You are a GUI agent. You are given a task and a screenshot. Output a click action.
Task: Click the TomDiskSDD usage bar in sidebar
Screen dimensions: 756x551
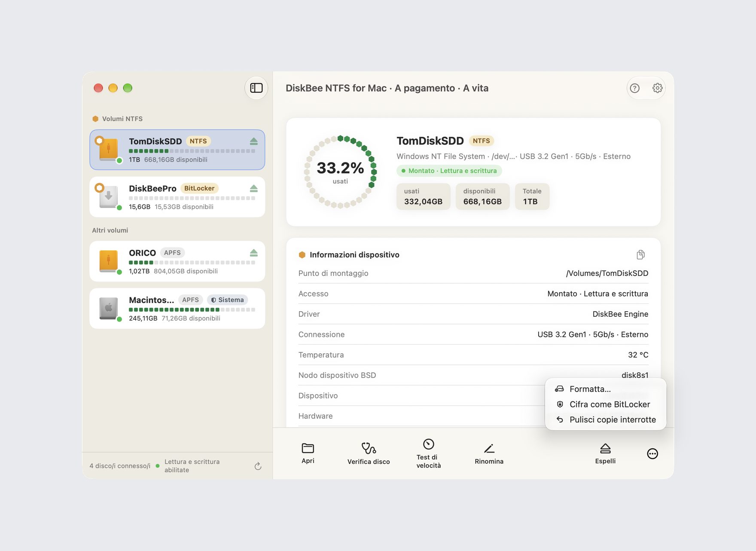pyautogui.click(x=192, y=151)
